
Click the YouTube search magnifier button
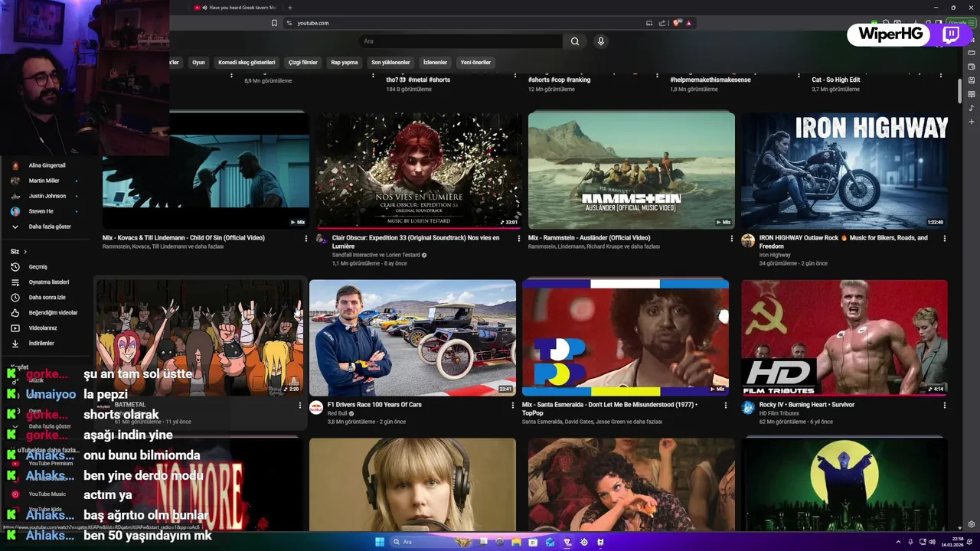point(575,41)
